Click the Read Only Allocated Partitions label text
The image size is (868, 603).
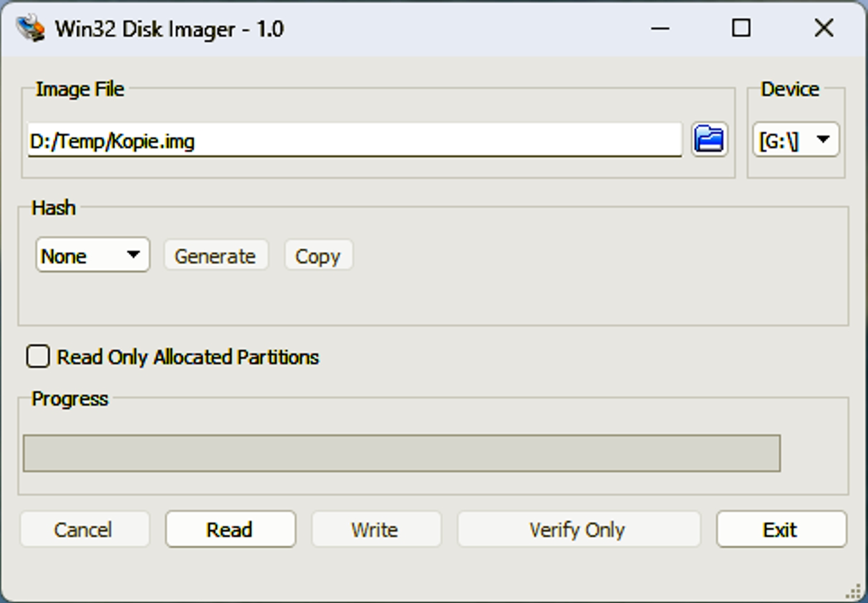click(x=188, y=357)
